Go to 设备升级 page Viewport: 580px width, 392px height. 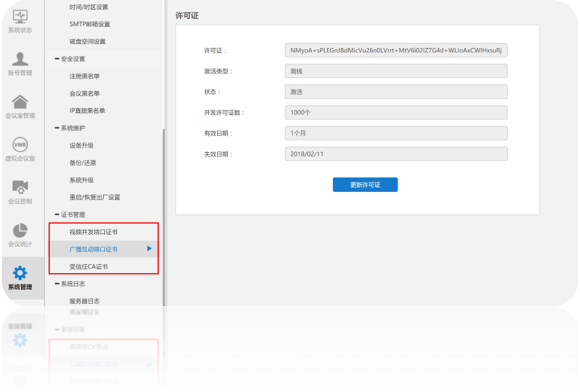pos(82,145)
